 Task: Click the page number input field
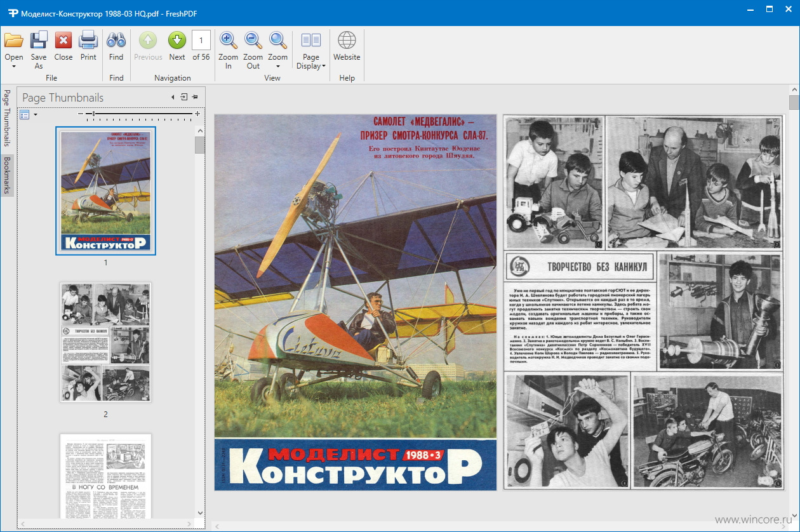tap(201, 40)
